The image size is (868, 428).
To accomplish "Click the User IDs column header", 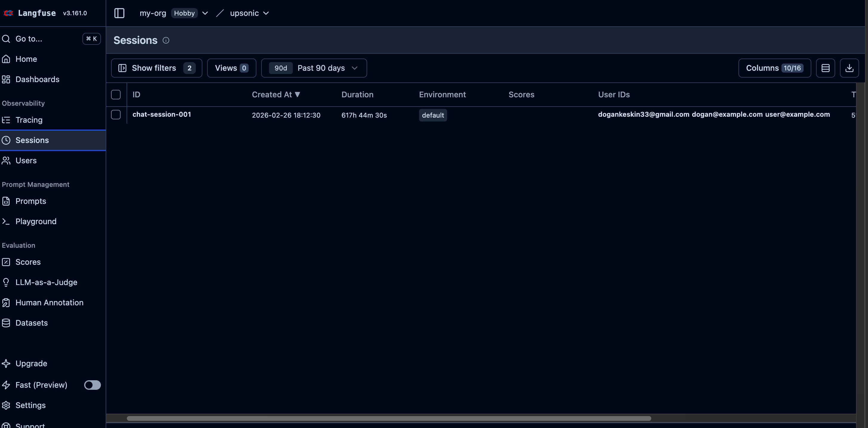I will [x=614, y=95].
